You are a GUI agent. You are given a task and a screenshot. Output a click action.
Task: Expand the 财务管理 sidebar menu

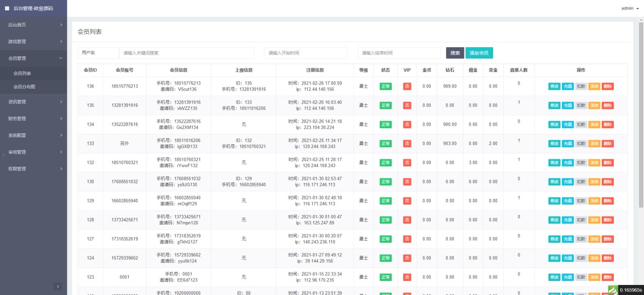point(33,119)
